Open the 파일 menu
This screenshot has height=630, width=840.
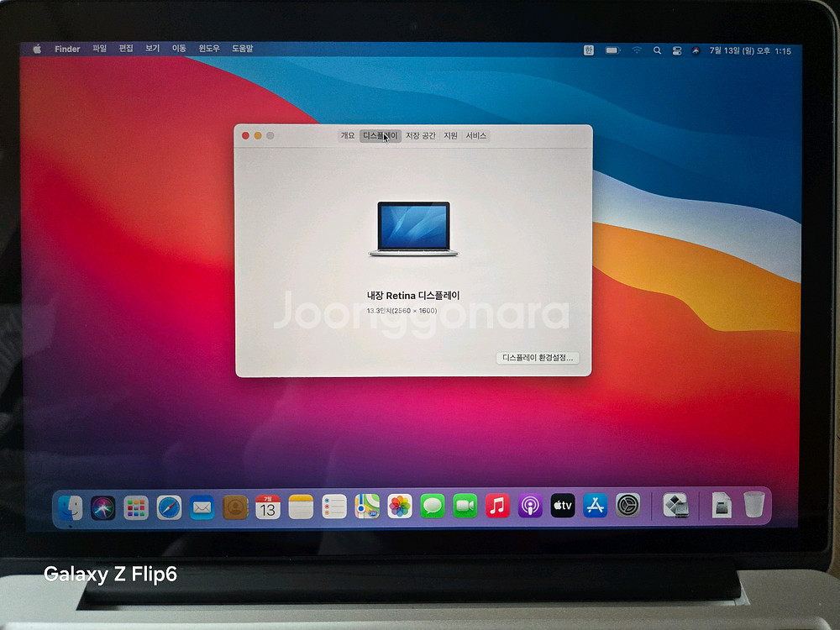coord(100,48)
